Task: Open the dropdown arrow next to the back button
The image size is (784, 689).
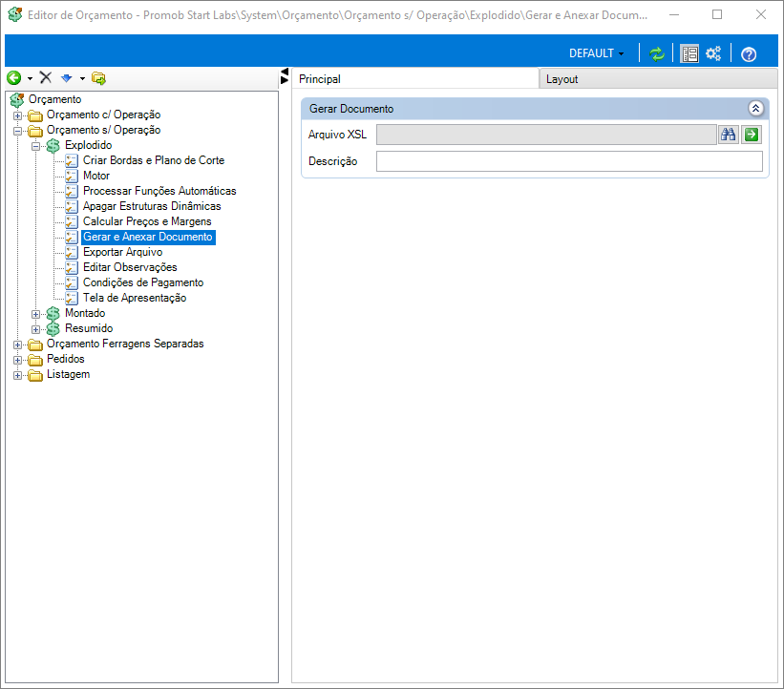Action: tap(30, 78)
